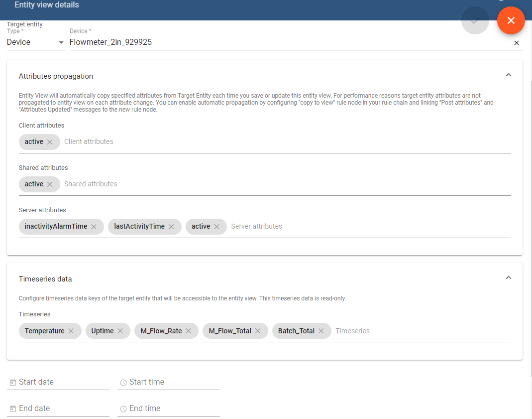Remove the M_Flow_Rate timeseries key

[x=189, y=330]
